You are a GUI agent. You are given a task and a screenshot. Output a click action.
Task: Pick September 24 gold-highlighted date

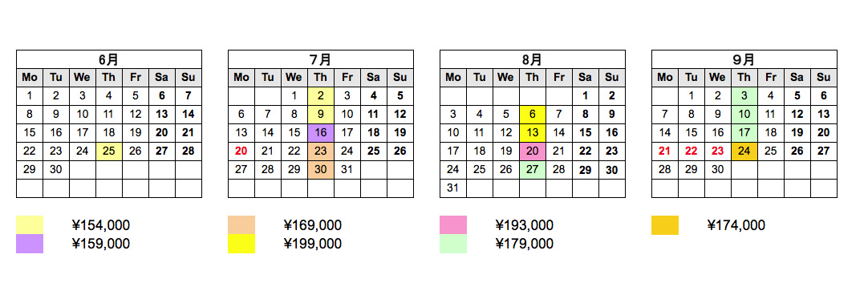coord(744,151)
